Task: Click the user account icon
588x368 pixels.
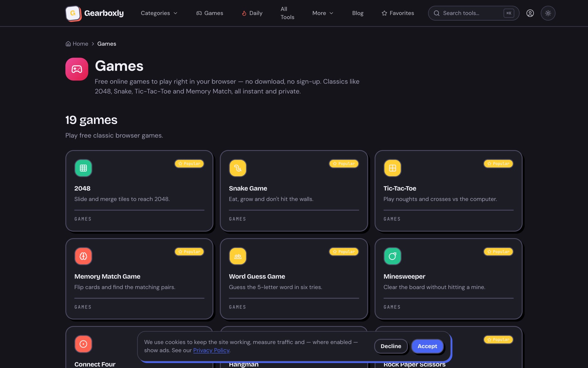Action: [530, 13]
